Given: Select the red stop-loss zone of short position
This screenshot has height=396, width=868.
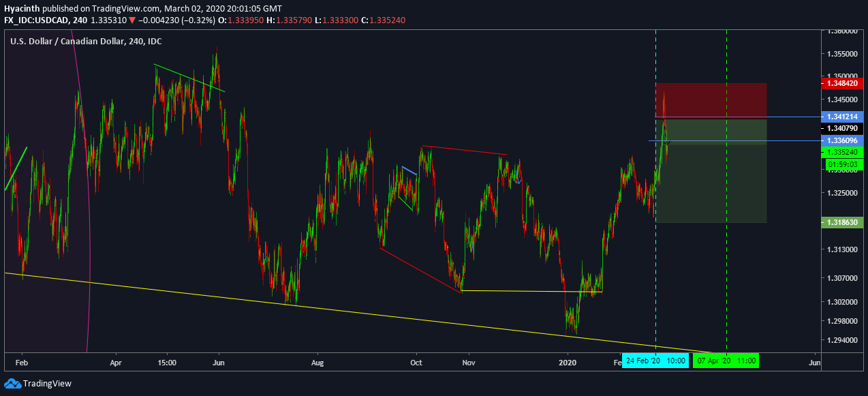Looking at the screenshot, I should 711,101.
